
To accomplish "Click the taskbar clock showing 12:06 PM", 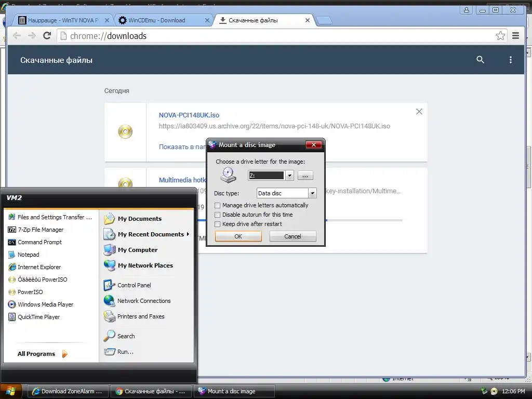I will [x=513, y=391].
